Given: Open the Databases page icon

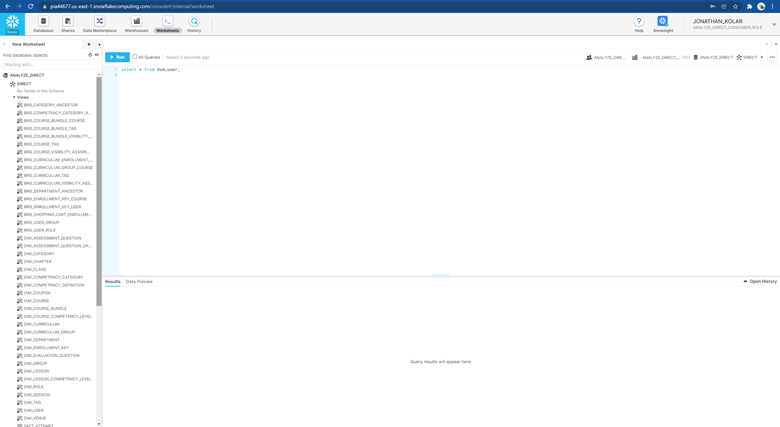Looking at the screenshot, I should pyautogui.click(x=43, y=21).
